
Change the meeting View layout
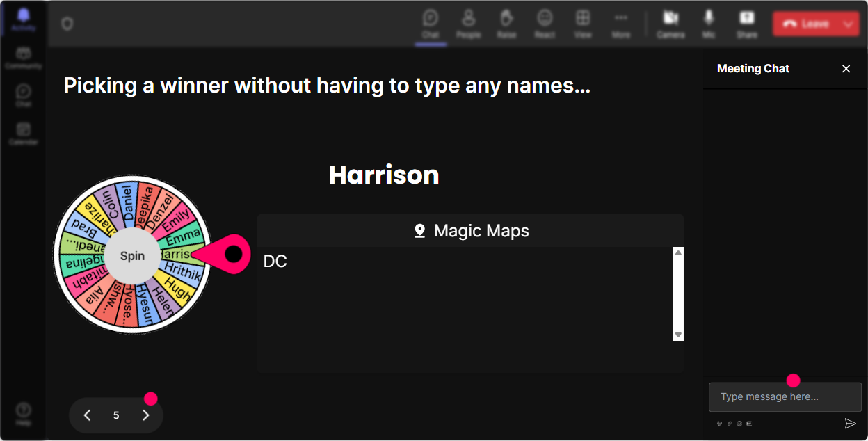pos(583,24)
